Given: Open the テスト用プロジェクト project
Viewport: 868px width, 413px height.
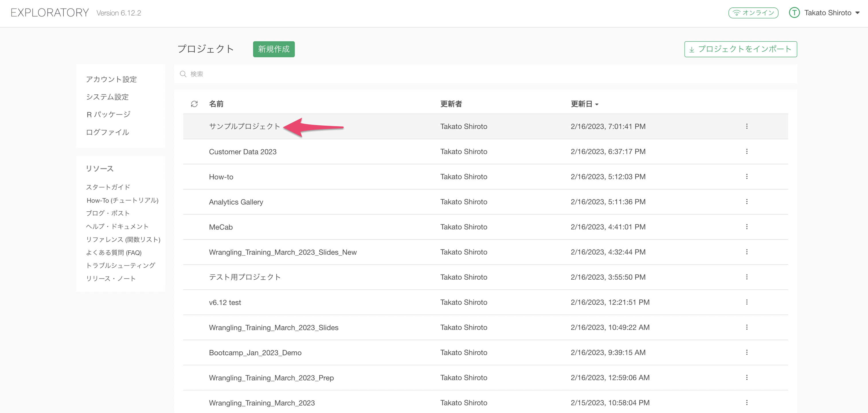Looking at the screenshot, I should click(x=245, y=277).
